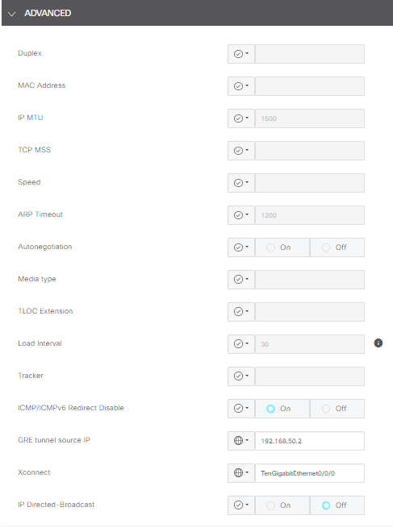393x532 pixels.
Task: Click the default checkmark icon for MAC Address
Action: point(238,85)
